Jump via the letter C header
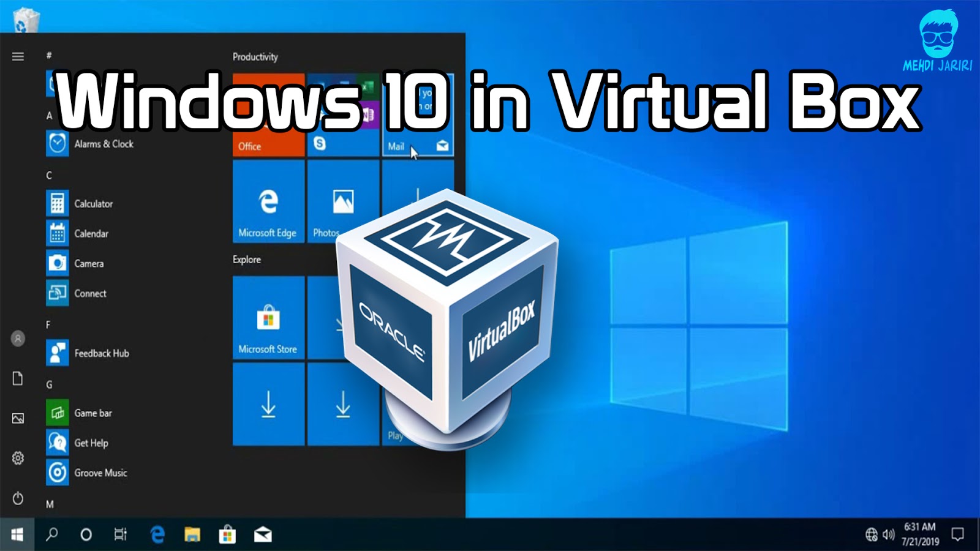 [x=49, y=175]
